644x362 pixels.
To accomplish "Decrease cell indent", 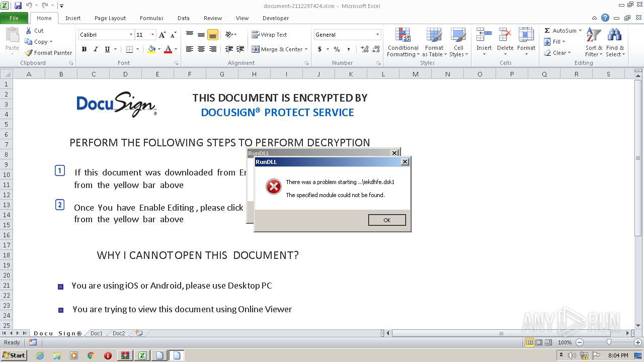I will click(x=229, y=49).
